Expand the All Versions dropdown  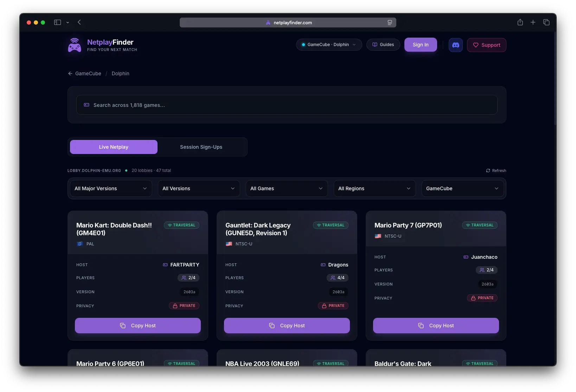point(199,188)
